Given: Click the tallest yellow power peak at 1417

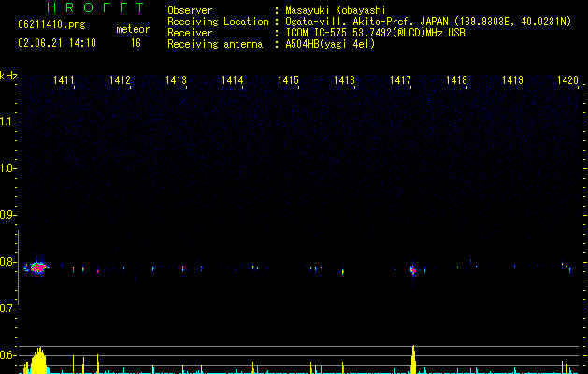Looking at the screenshot, I should click(413, 359).
